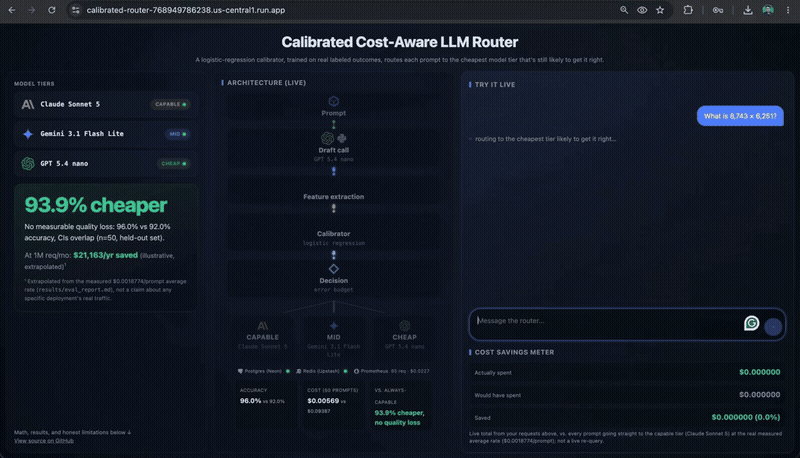
Task: Select the GPT 5.4 nano tier card
Action: click(x=106, y=164)
